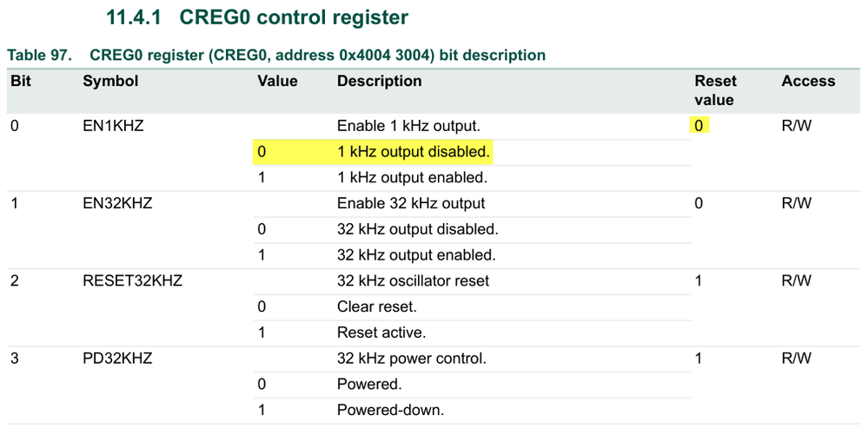Click the Description column header
Screen dimensions: 868x428
pos(379,82)
